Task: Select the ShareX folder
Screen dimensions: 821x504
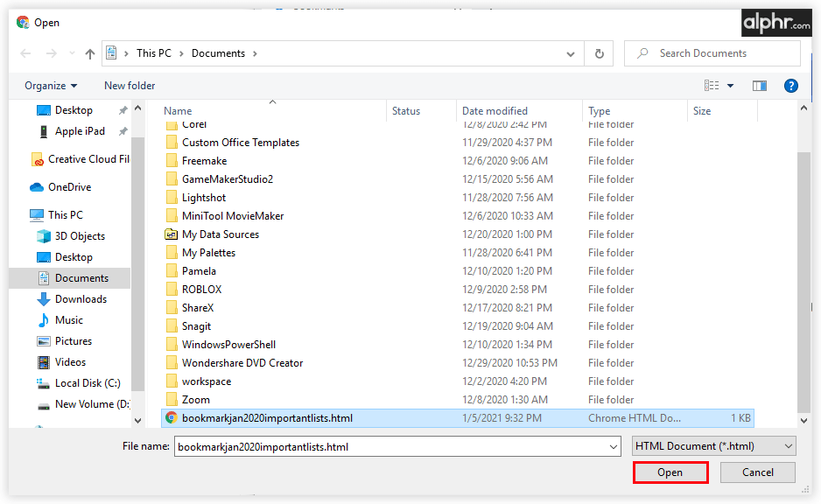Action: coord(198,308)
